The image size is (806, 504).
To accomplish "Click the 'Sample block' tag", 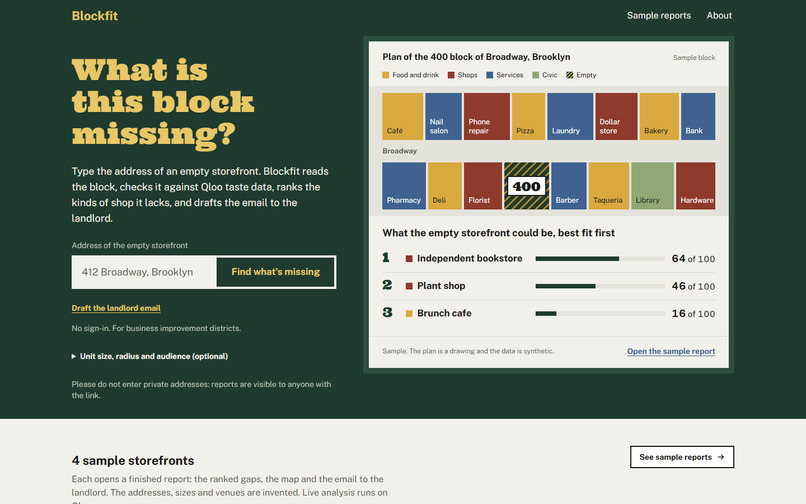I will point(694,58).
